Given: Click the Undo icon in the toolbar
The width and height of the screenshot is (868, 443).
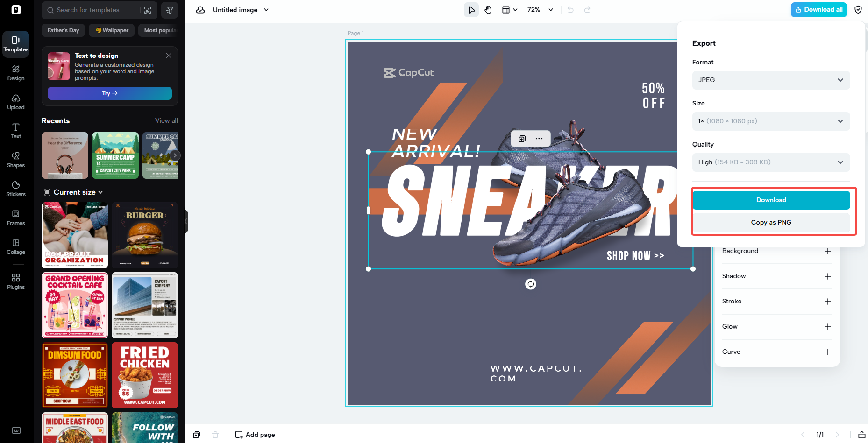Looking at the screenshot, I should click(570, 9).
